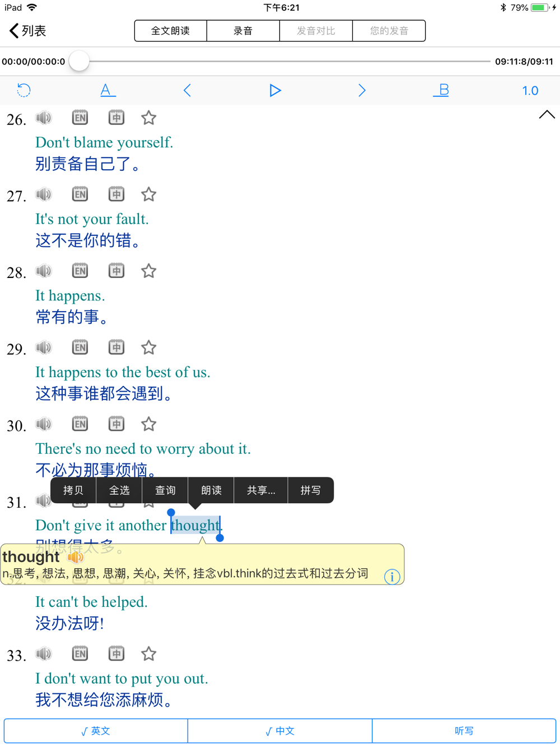
Task: Toggle English text for sentence 30
Action: 80,424
